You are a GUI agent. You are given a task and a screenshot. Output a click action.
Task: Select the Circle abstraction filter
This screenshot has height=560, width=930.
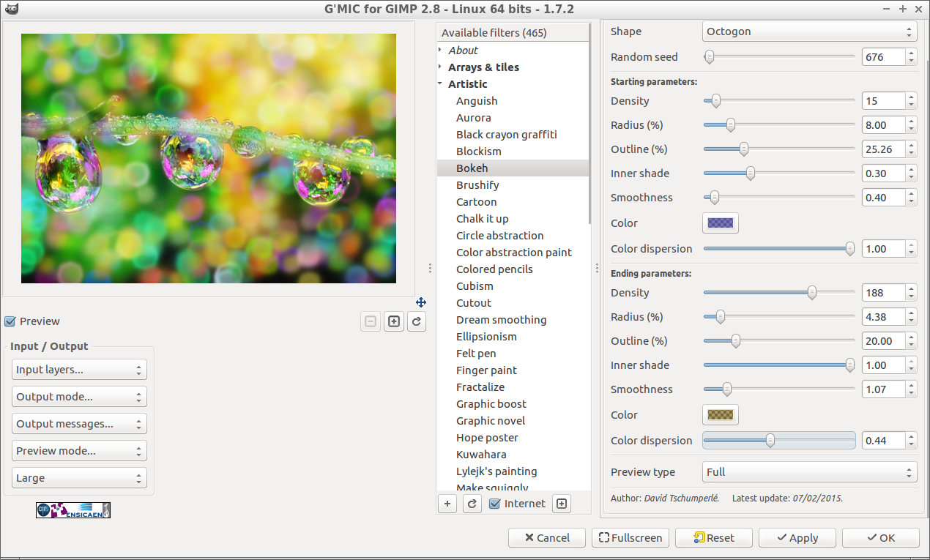coord(500,236)
